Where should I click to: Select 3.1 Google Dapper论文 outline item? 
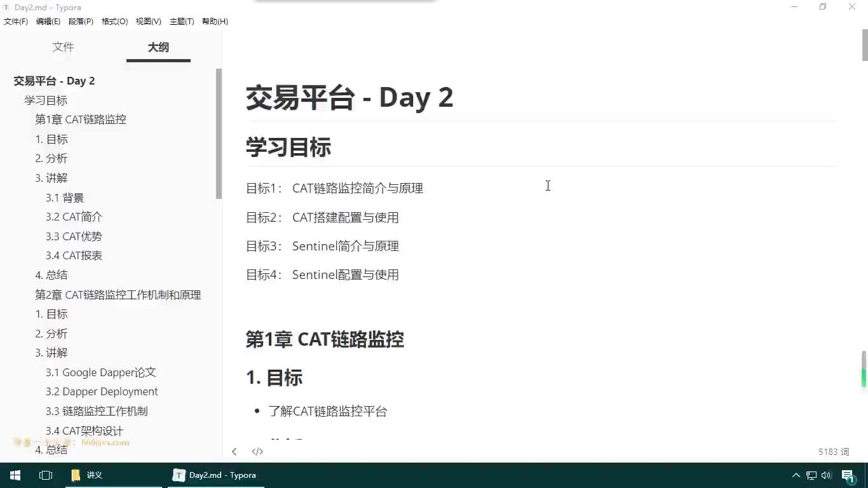[x=100, y=372]
